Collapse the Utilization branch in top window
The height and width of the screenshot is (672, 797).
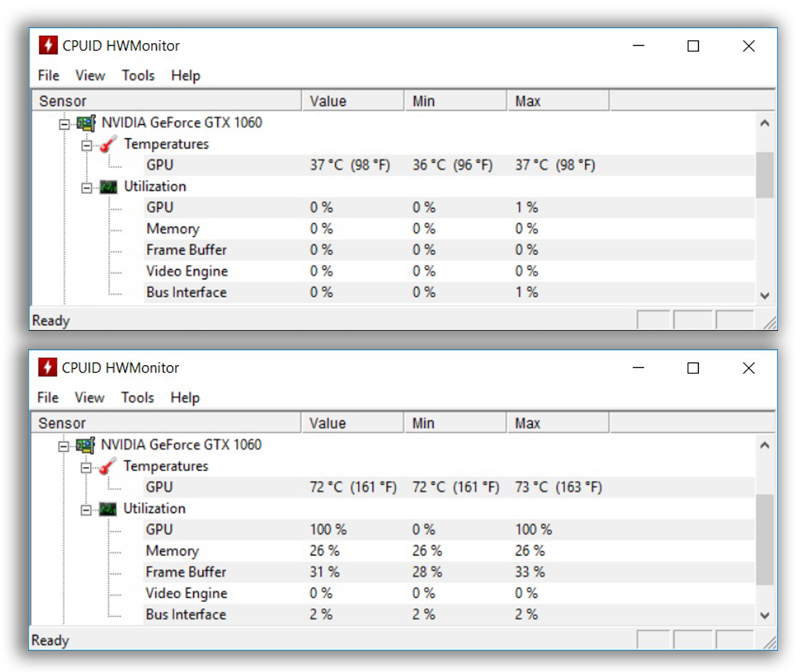pyautogui.click(x=86, y=187)
